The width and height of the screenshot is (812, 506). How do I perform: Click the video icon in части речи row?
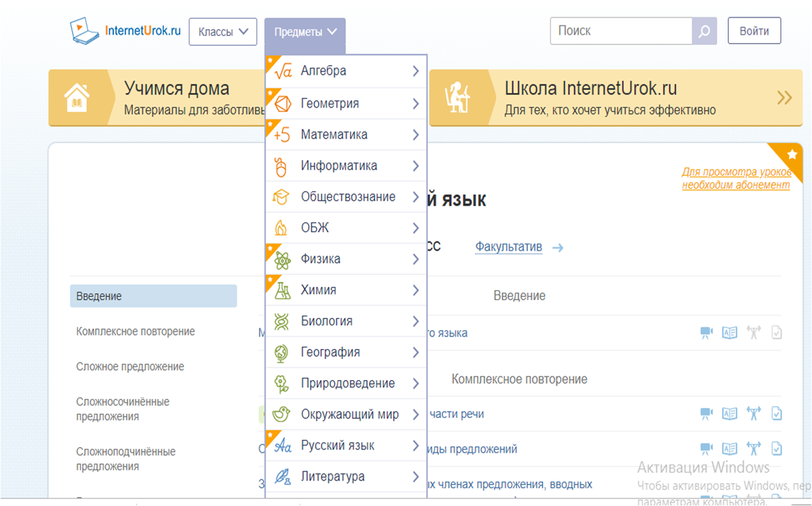click(x=706, y=414)
